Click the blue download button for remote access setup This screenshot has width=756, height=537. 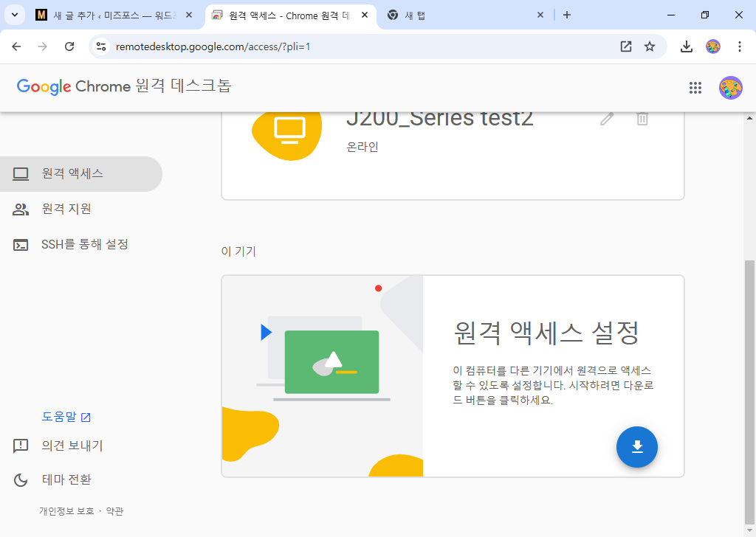point(636,446)
